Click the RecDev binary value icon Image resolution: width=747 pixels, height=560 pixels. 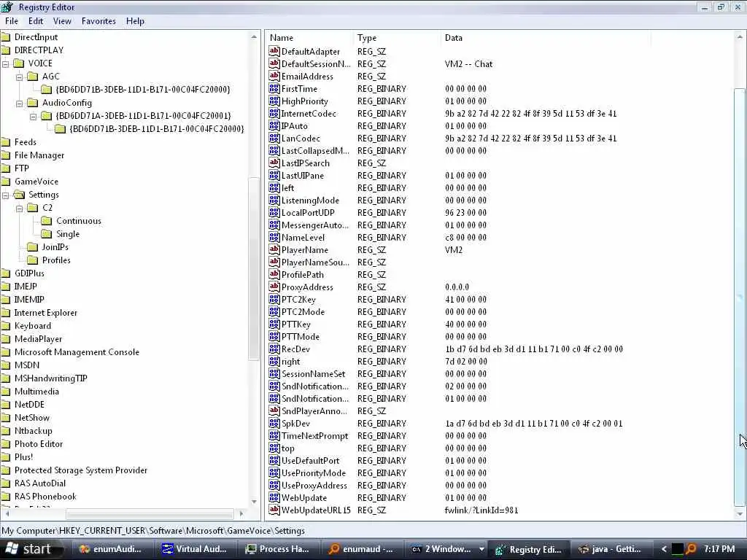274,349
